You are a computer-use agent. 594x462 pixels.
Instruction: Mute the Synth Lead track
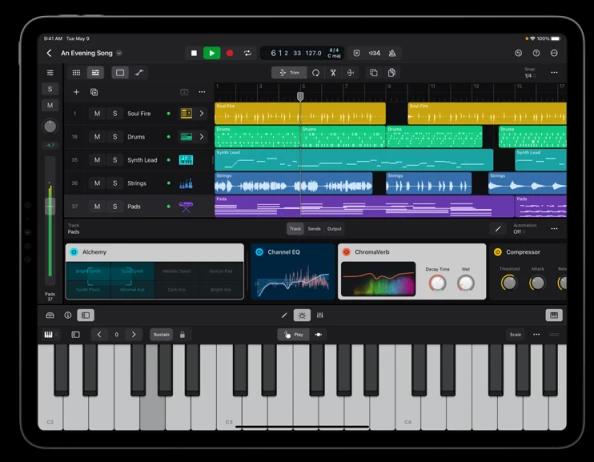97,160
